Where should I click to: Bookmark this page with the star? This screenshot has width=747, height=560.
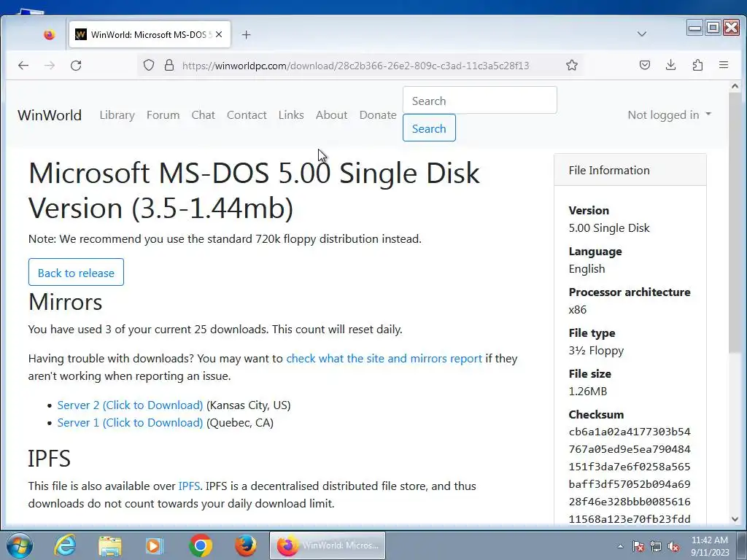pyautogui.click(x=572, y=65)
